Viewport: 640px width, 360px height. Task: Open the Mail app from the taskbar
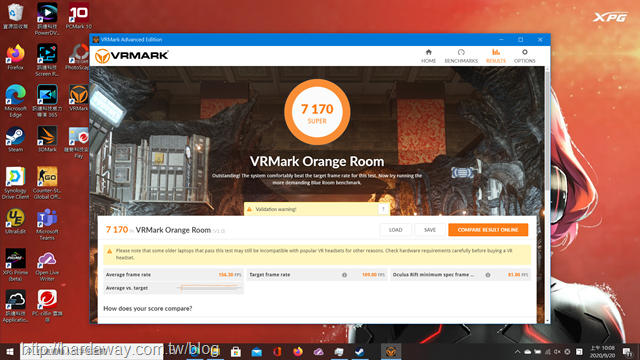coord(256,351)
